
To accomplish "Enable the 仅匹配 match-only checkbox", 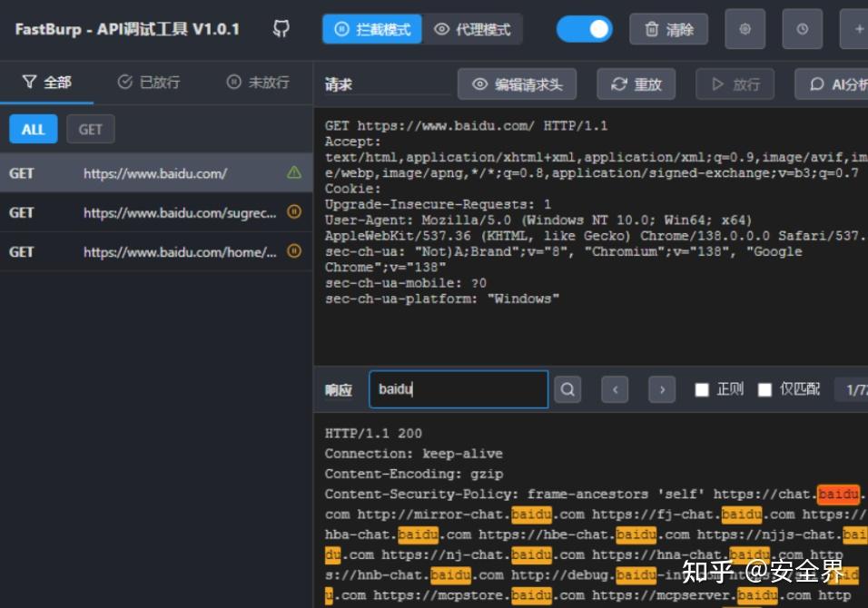I will pyautogui.click(x=765, y=390).
